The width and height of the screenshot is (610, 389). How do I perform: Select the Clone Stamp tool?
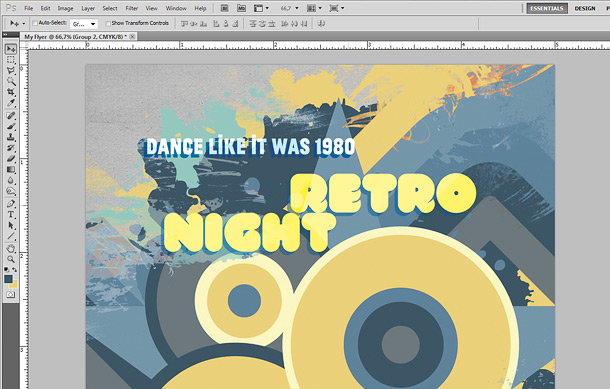11,137
